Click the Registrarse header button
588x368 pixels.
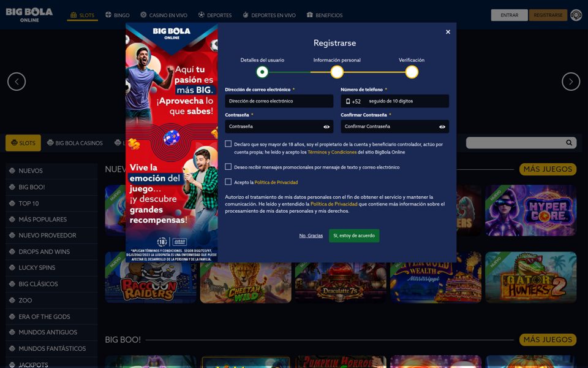click(x=548, y=15)
